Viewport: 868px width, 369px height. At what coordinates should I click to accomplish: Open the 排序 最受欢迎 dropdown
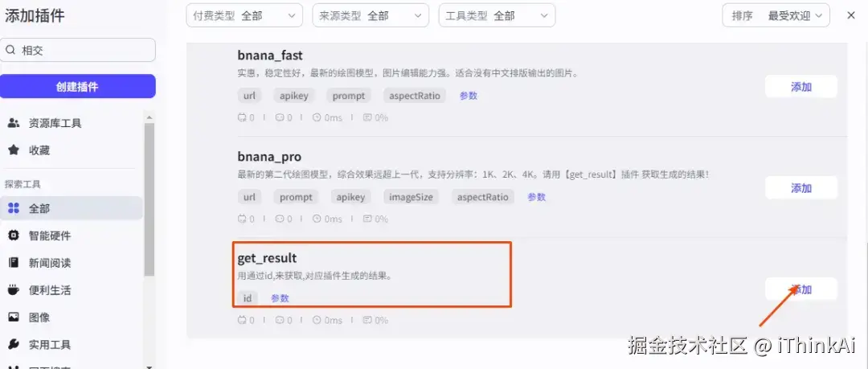(x=776, y=15)
